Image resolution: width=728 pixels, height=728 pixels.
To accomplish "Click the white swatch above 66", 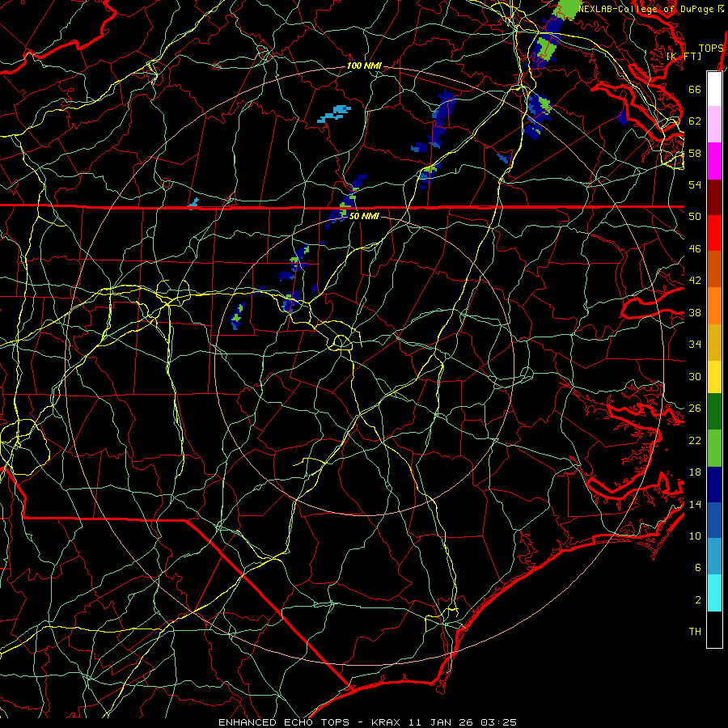I will point(714,89).
